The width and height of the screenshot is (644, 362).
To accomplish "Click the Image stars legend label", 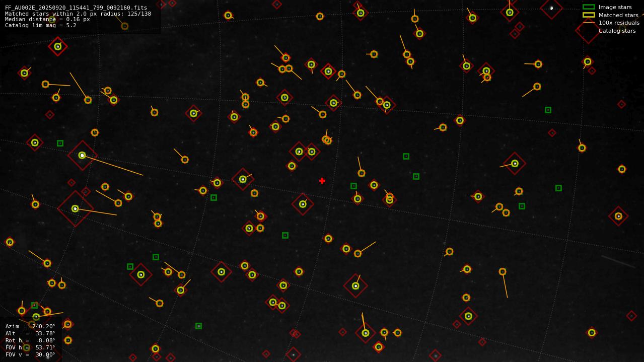I will click(x=615, y=7).
